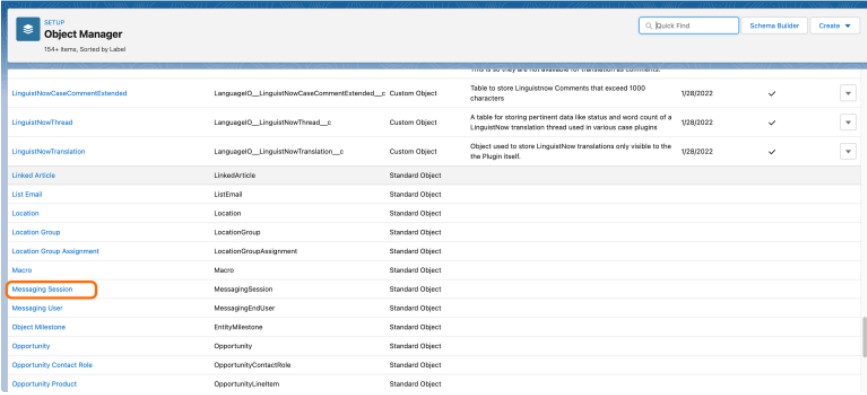Open the Opportunity Product object
Screen dimensions: 867x395
[44, 384]
